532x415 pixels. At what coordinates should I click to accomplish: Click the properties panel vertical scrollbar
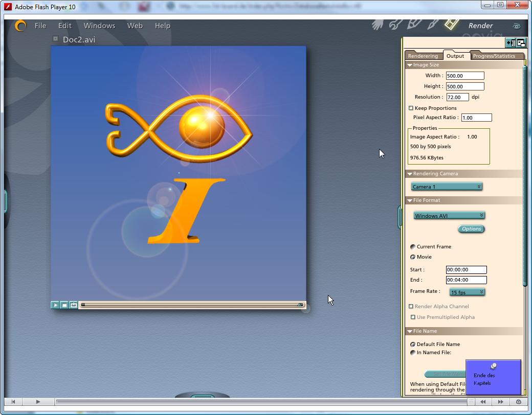(x=524, y=175)
